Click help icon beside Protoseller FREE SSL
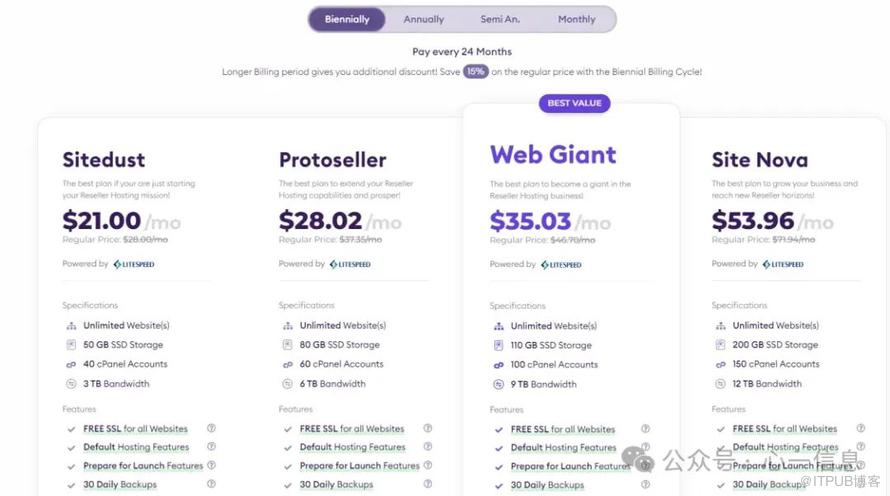The height and width of the screenshot is (496, 890). click(x=428, y=429)
